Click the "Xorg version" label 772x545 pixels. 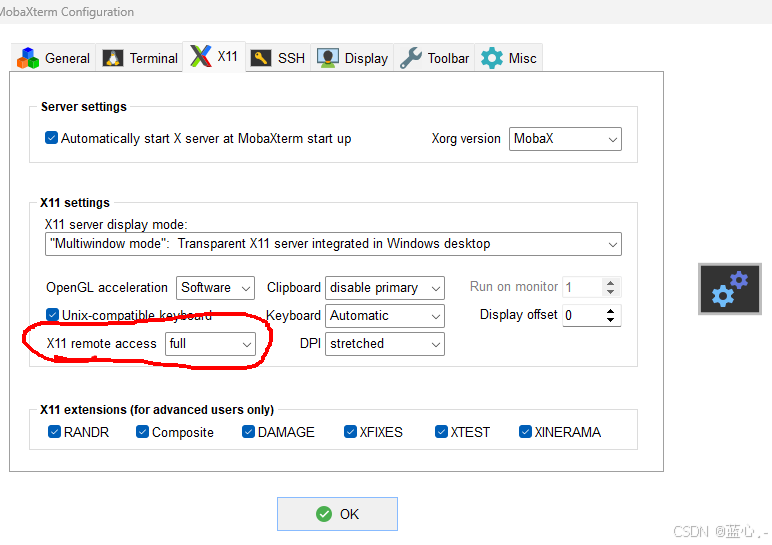pos(466,139)
